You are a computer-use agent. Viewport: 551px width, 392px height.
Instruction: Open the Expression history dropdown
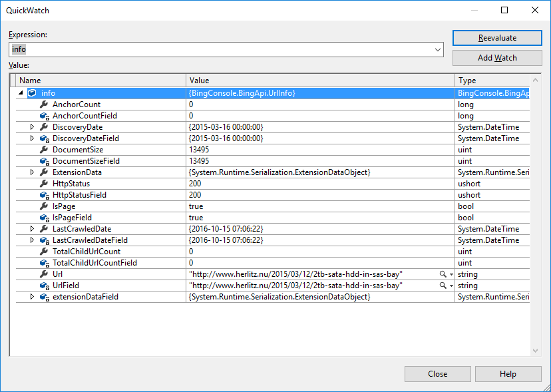point(437,49)
